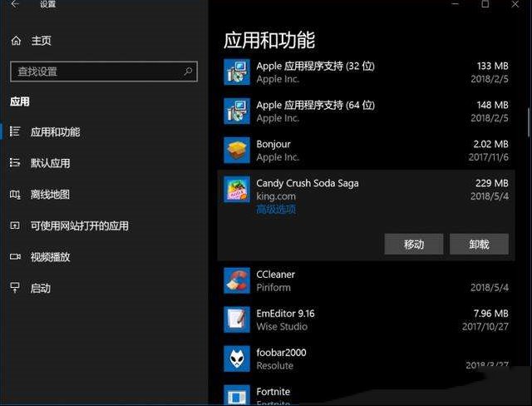Click the 启动 startup icon
The height and width of the screenshot is (406, 532).
(15, 288)
